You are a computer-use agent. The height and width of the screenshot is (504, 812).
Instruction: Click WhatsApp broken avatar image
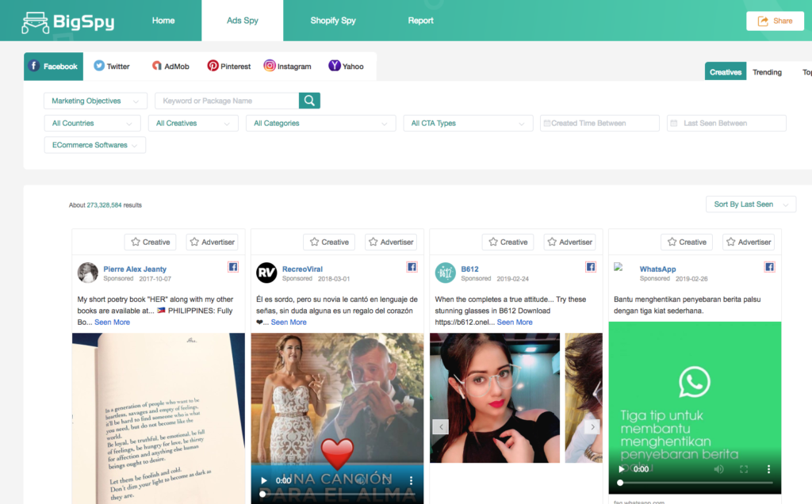click(619, 267)
